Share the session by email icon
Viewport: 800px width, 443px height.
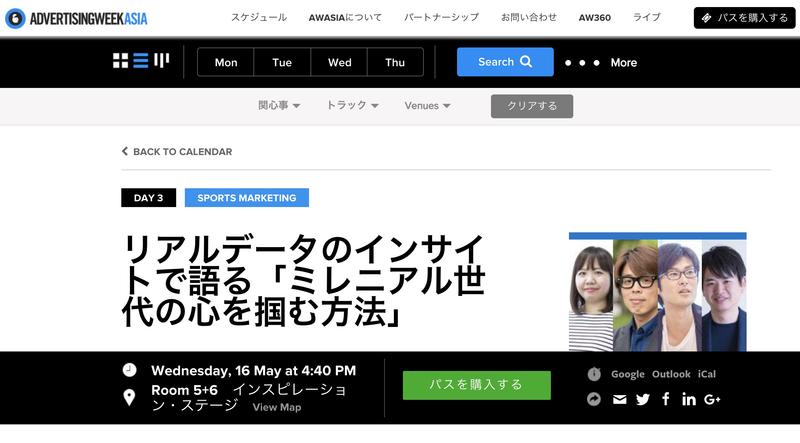click(619, 399)
